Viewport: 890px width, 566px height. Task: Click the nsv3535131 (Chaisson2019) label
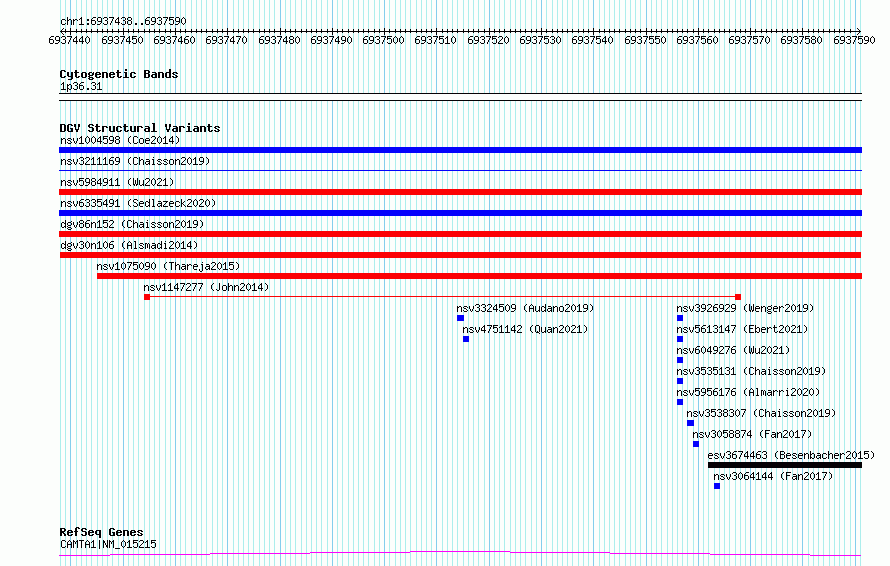751,371
